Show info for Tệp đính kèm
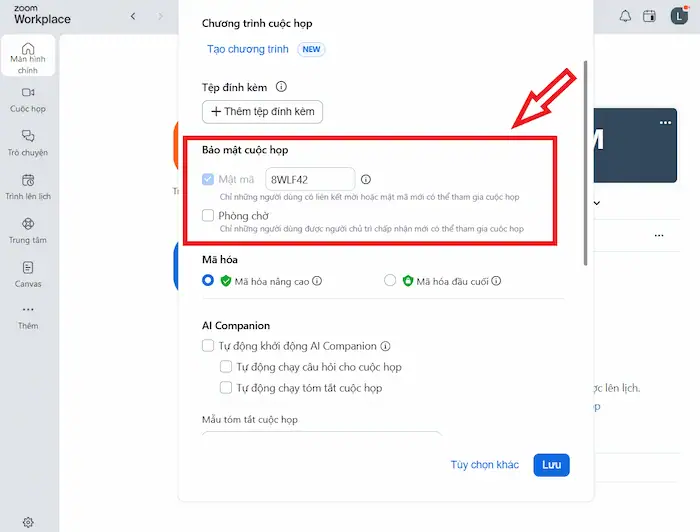This screenshot has width=700, height=532. tap(281, 87)
